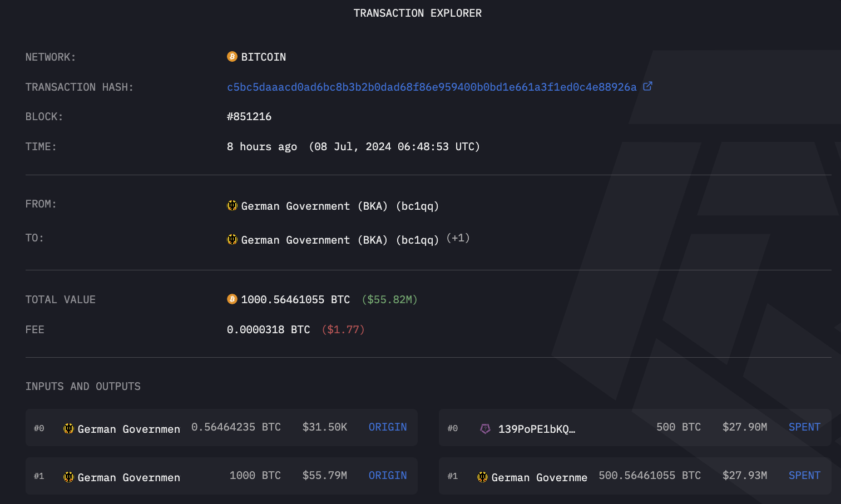Click the $31.50K input value
This screenshot has height=504, width=841.
[325, 427]
